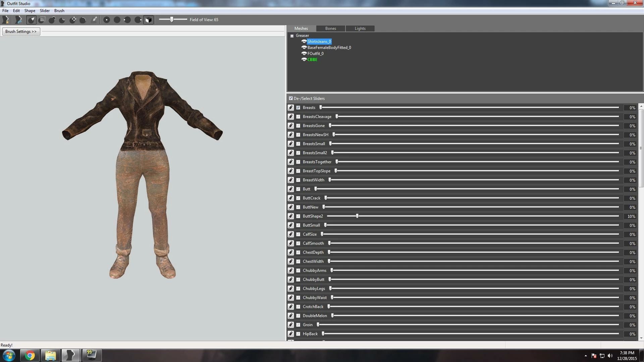Viewport: 644px width, 362px height.
Task: Open the Edit menu
Action: coord(16,11)
